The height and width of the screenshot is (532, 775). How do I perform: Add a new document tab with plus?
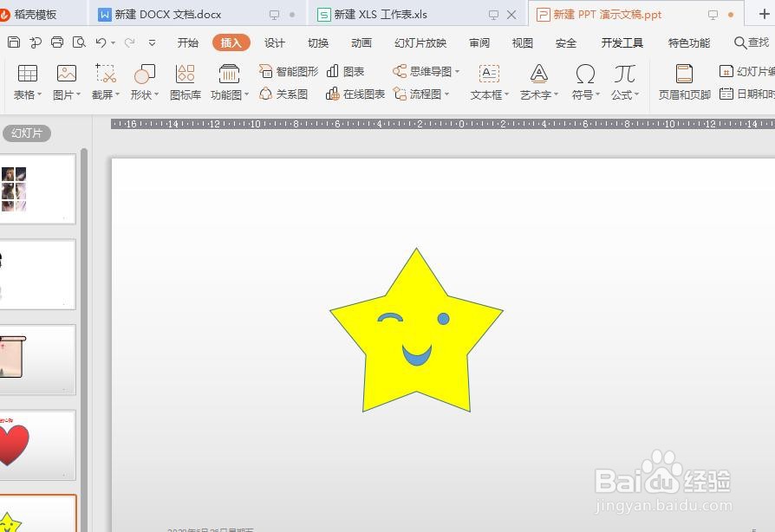(764, 15)
